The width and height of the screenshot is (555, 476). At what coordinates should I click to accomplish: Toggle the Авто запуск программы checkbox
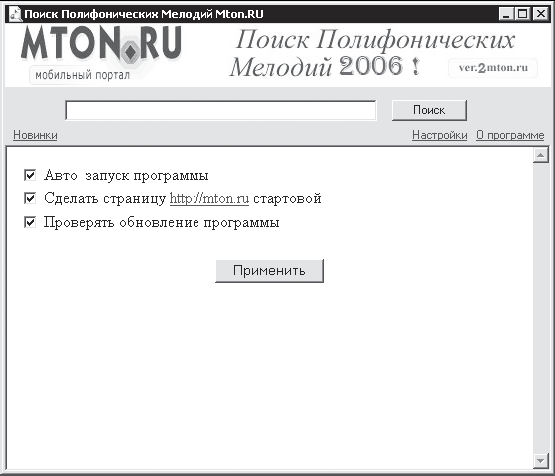tap(30, 175)
